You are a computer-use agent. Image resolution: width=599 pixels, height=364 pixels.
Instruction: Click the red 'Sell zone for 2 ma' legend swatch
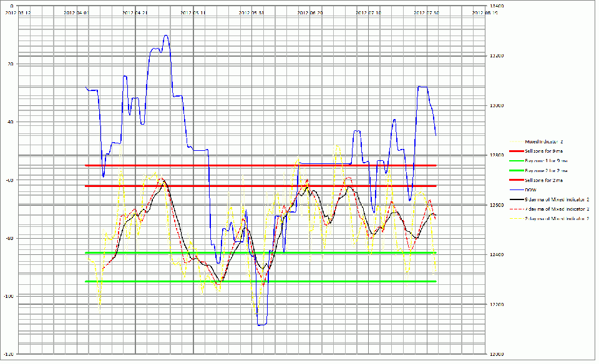517,180
